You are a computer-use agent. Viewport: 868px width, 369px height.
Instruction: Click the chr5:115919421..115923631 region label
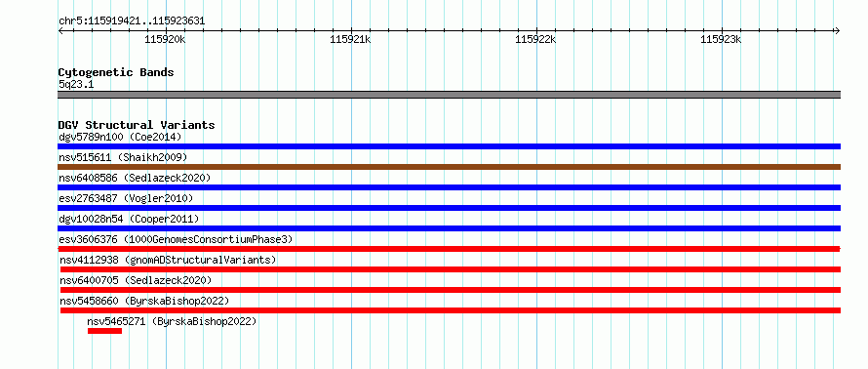(132, 21)
